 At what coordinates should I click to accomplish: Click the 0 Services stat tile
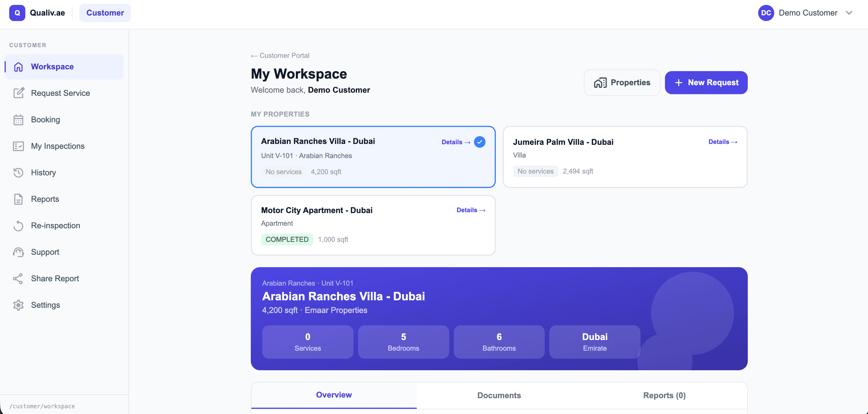[x=308, y=342]
